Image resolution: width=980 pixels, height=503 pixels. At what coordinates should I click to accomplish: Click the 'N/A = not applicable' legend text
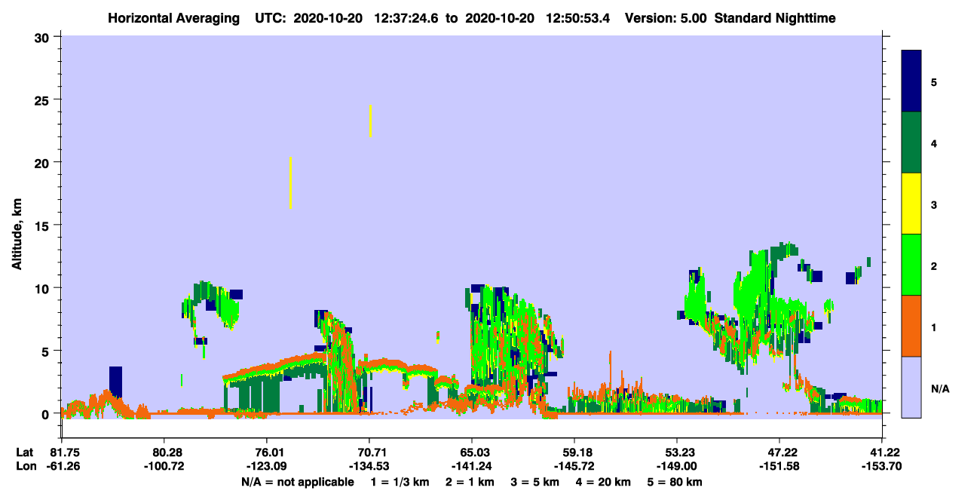298,482
